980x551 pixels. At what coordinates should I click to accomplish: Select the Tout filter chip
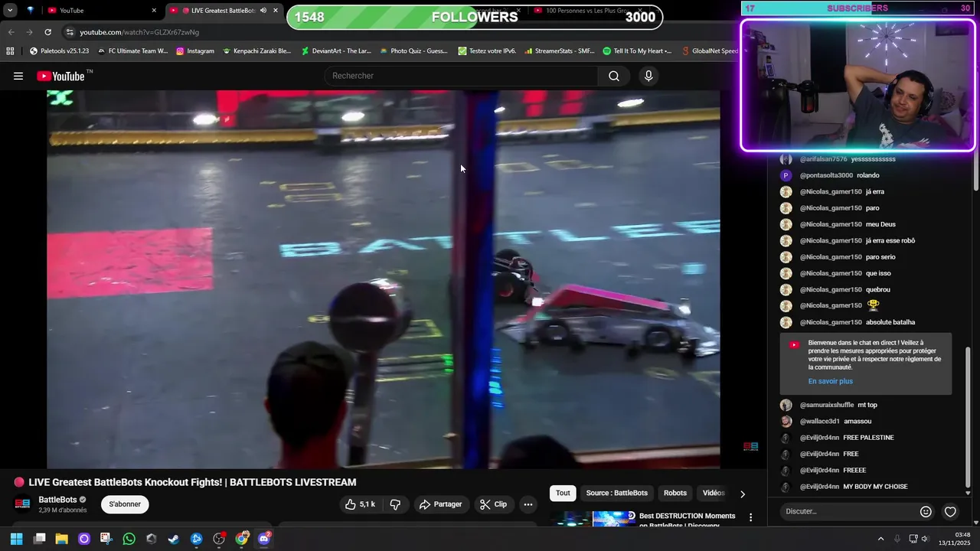point(563,493)
